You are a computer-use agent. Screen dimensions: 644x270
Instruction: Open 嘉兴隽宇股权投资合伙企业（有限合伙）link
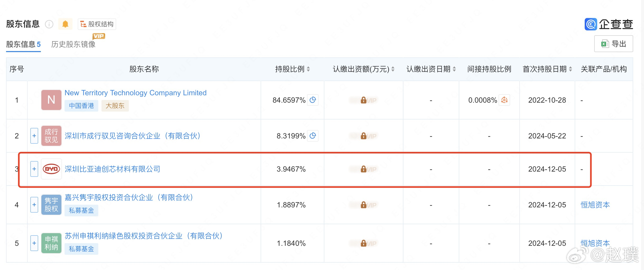point(129,197)
